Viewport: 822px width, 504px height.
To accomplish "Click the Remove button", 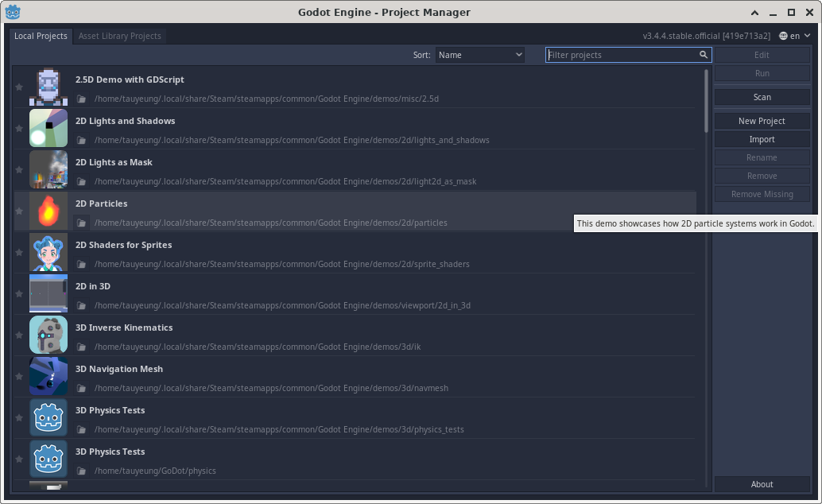I will click(762, 176).
